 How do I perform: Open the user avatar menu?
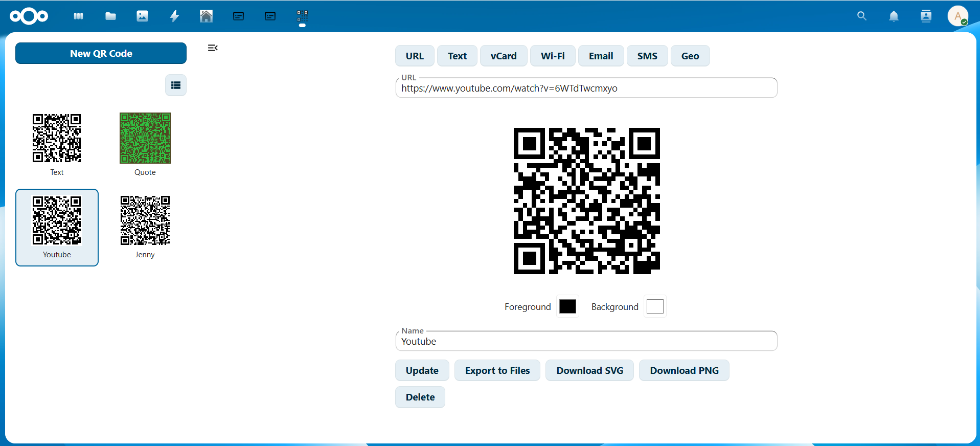pyautogui.click(x=958, y=16)
